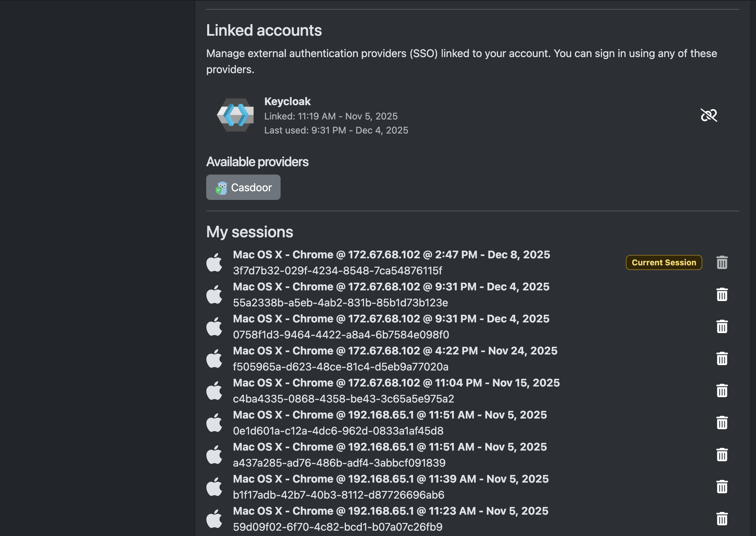Select the Casdoor owl icon
756x536 pixels.
(222, 187)
